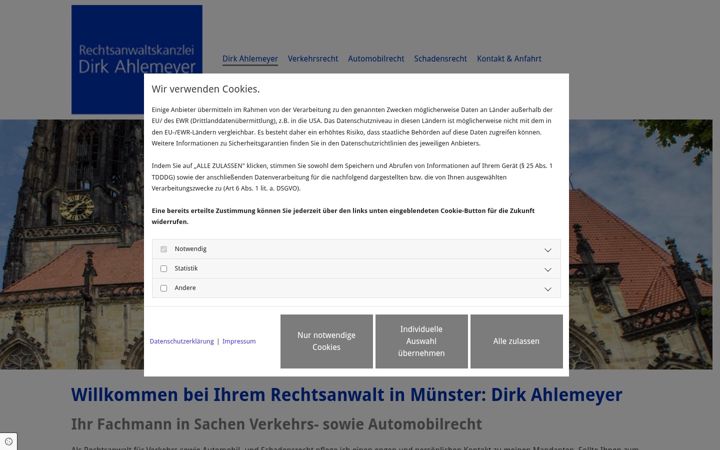
Task: Click the 'Ihr Fachmann in Sachen Verkehrs-' subheading
Action: (x=276, y=424)
